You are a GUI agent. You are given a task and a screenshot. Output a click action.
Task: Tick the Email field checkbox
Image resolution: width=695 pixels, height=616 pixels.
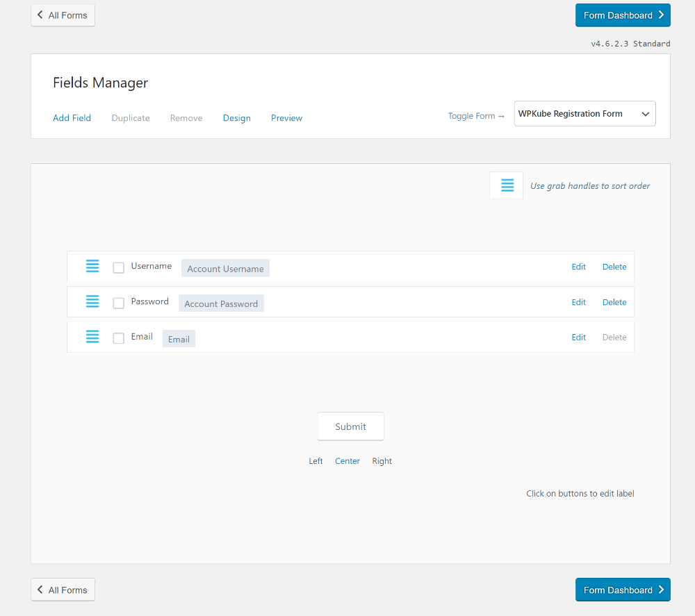pyautogui.click(x=118, y=338)
